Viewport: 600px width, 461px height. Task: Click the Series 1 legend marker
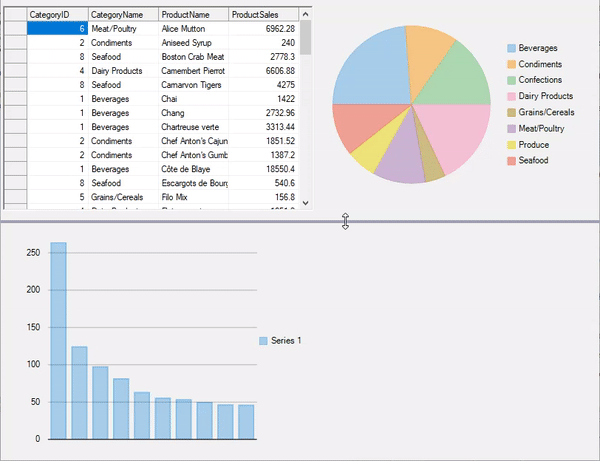(263, 341)
